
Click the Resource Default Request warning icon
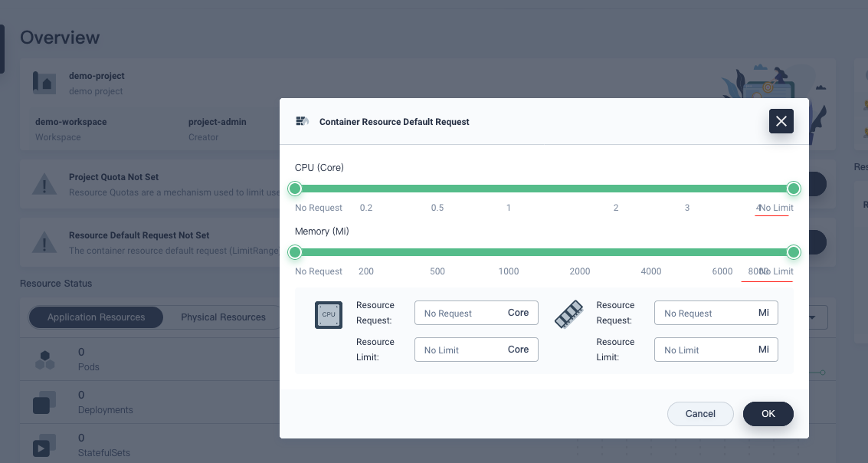[x=44, y=242]
